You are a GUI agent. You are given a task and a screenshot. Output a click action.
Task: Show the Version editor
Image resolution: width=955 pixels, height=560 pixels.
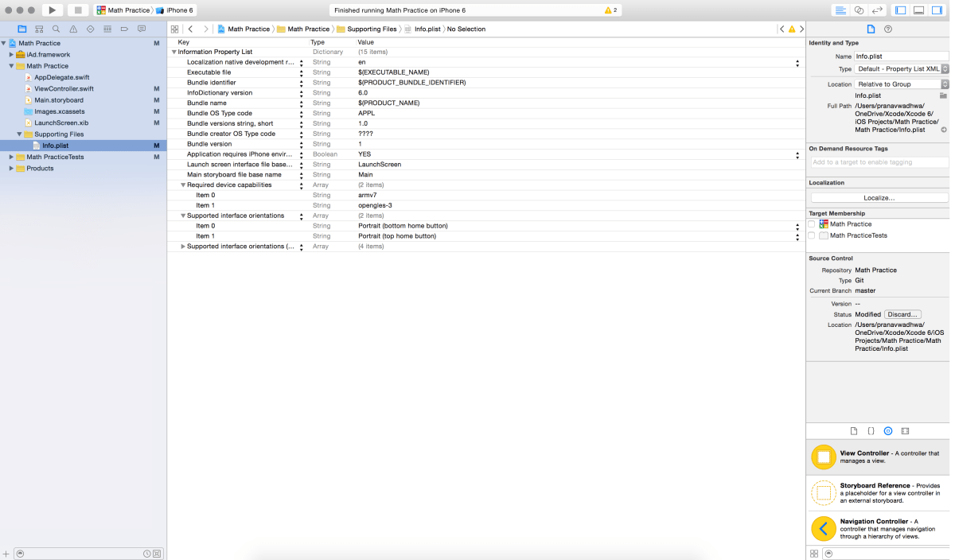click(877, 10)
